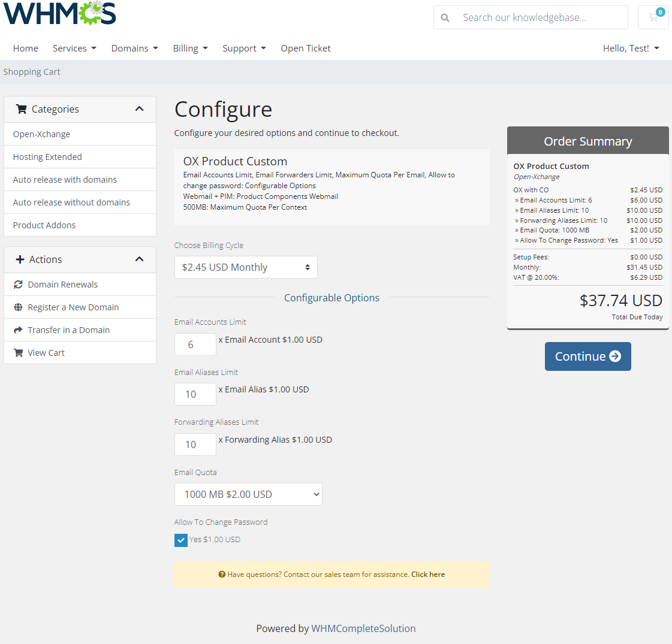Open the View Cart link
672x644 pixels.
click(80, 352)
